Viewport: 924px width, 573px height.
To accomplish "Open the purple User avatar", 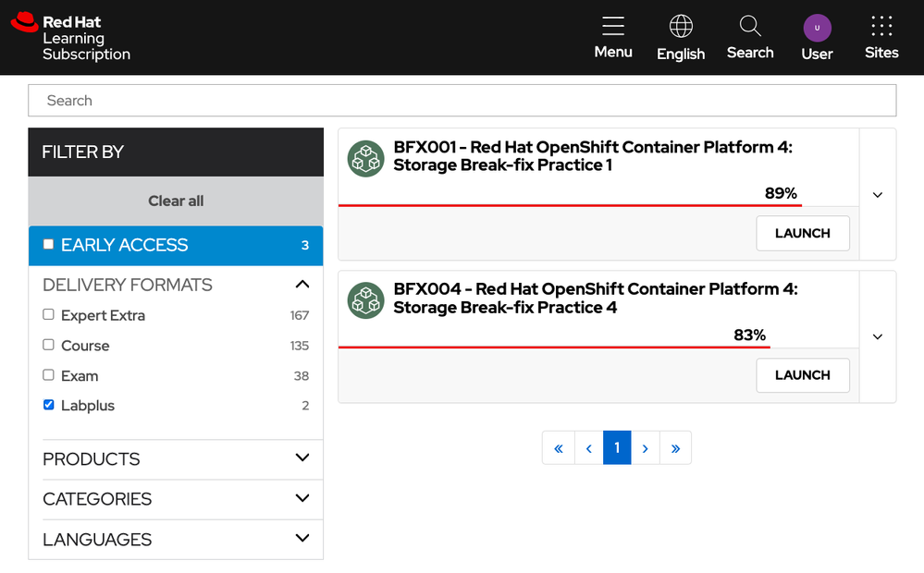I will click(817, 28).
